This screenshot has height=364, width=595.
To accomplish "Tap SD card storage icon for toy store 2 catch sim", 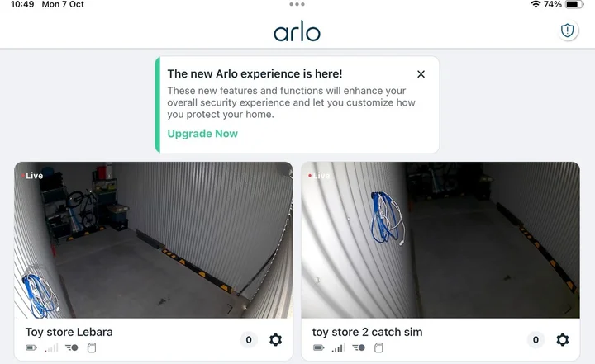I will 378,347.
